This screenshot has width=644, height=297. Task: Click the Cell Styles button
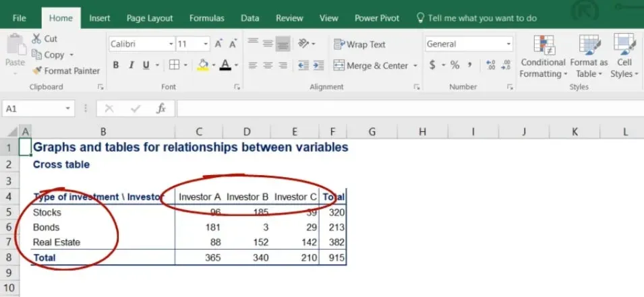pyautogui.click(x=624, y=57)
